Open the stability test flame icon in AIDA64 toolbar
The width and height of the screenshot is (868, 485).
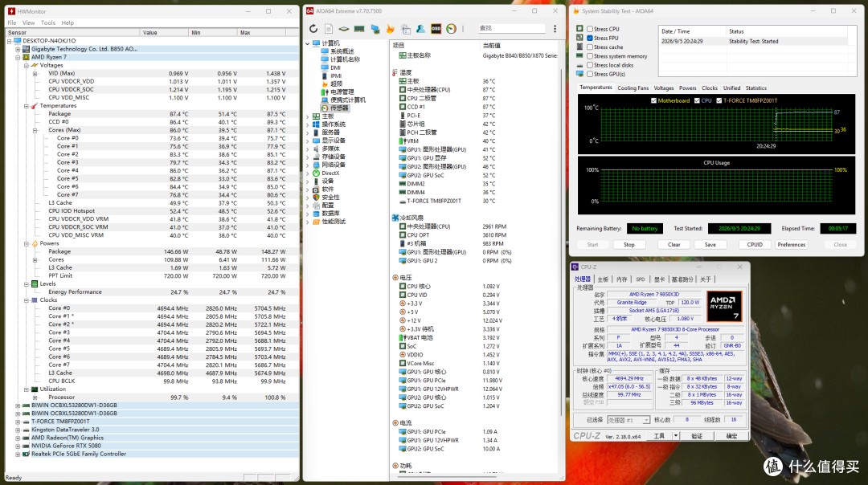point(391,29)
